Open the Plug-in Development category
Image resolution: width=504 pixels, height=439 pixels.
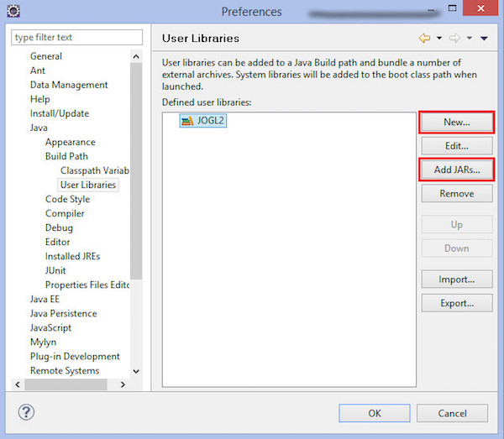pos(75,356)
